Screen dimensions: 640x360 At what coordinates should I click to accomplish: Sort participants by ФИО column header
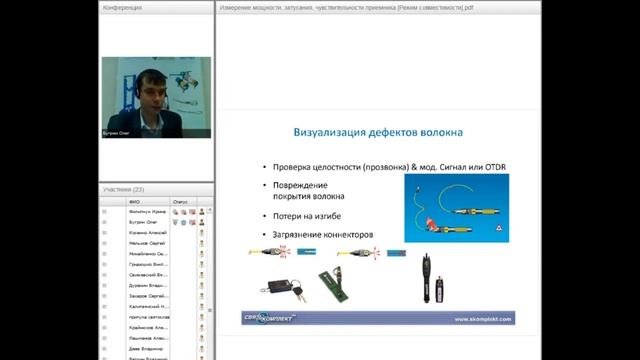click(148, 202)
